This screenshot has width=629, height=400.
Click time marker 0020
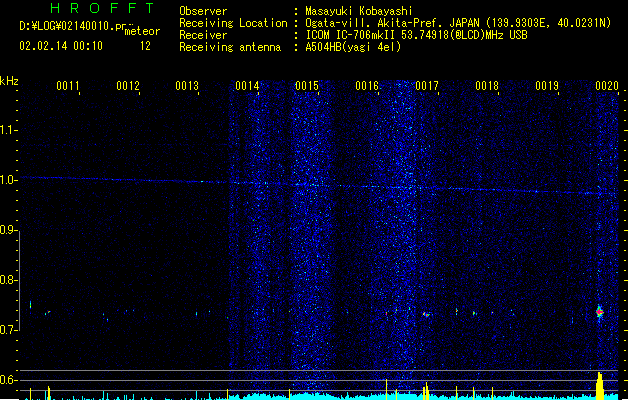[607, 86]
